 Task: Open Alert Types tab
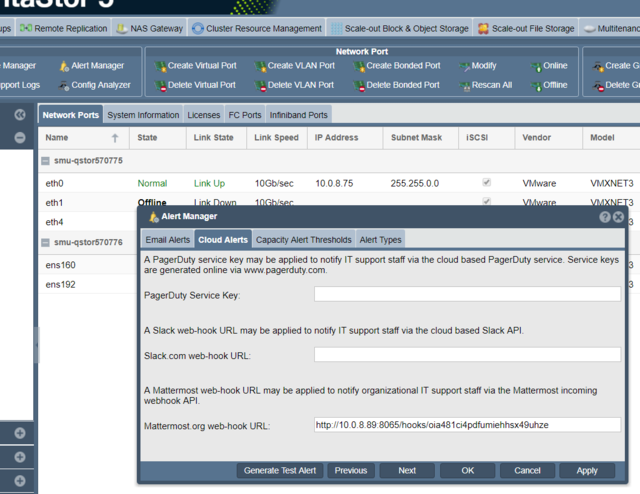(x=380, y=240)
